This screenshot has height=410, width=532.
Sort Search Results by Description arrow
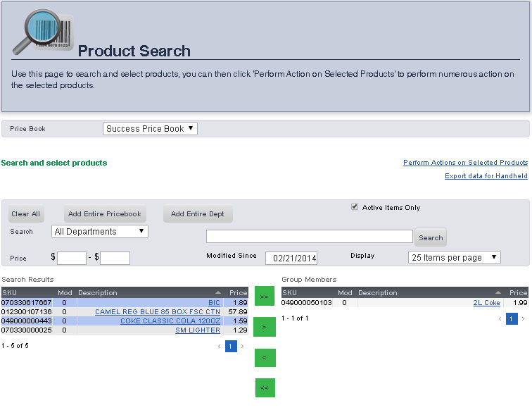point(218,292)
